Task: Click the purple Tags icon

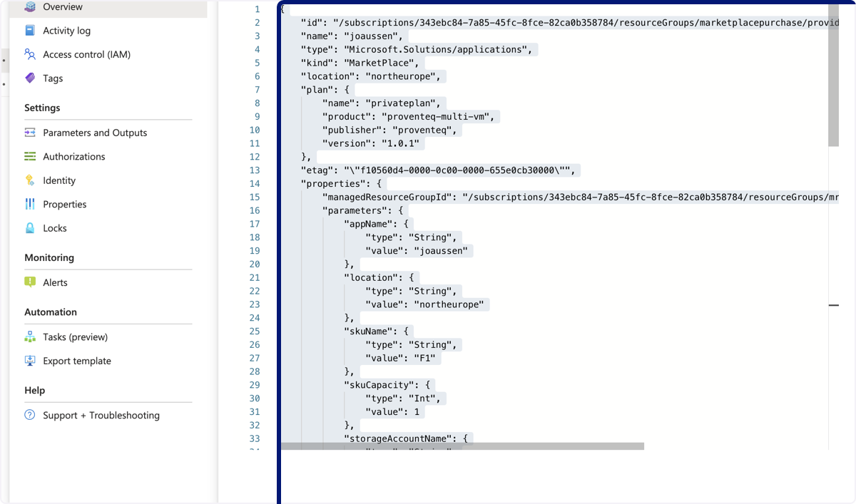Action: coord(30,78)
